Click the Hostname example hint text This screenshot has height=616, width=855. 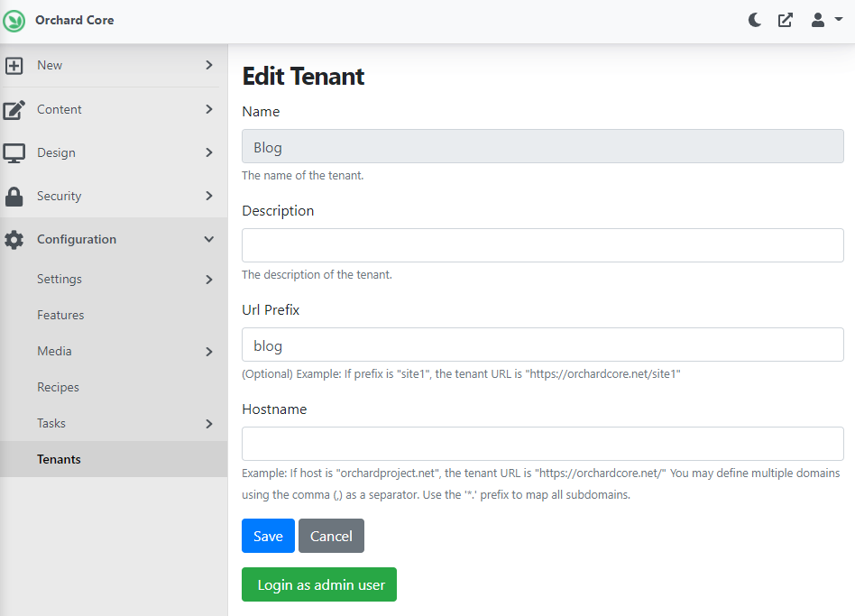pyautogui.click(x=541, y=484)
